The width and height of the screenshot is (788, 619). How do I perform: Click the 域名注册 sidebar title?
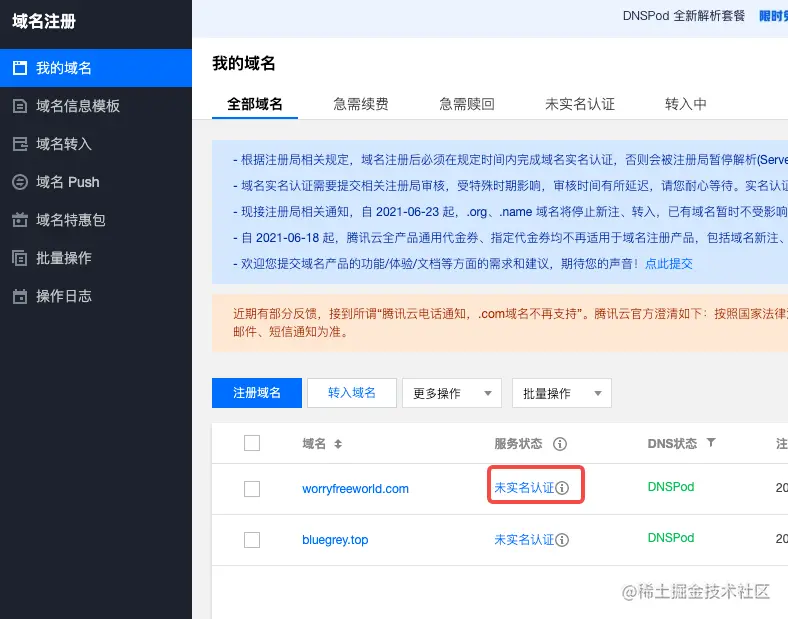(44, 22)
